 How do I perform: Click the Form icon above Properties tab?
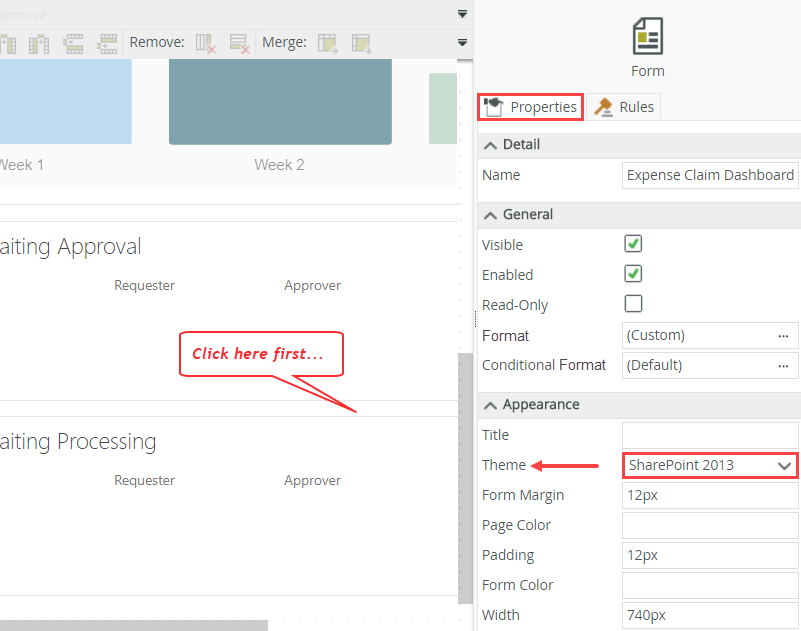click(x=648, y=37)
